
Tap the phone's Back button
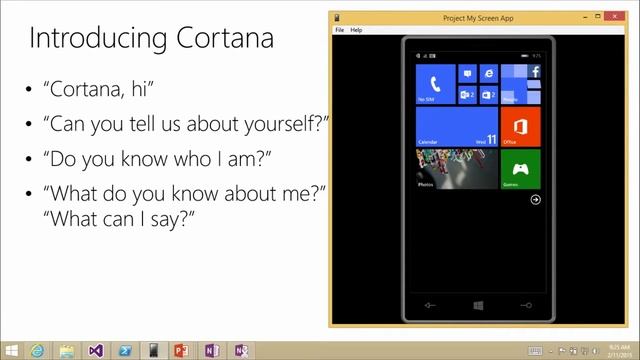430,305
